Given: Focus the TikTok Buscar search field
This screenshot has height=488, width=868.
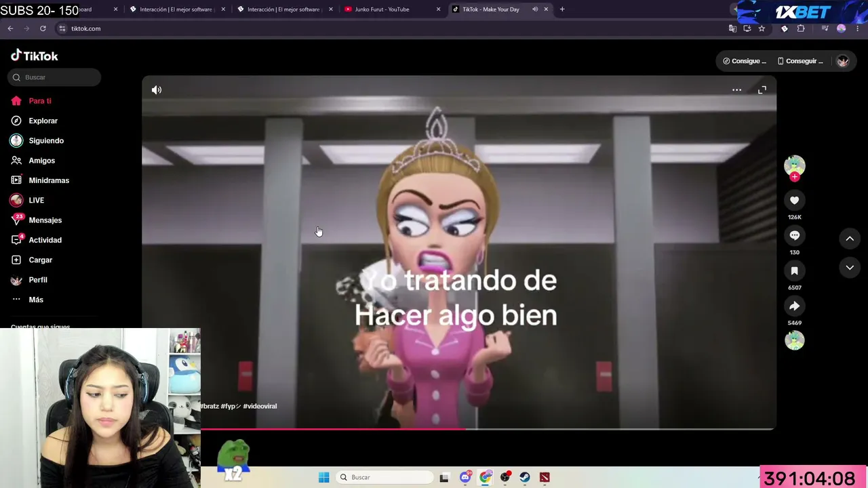Looking at the screenshot, I should (54, 77).
